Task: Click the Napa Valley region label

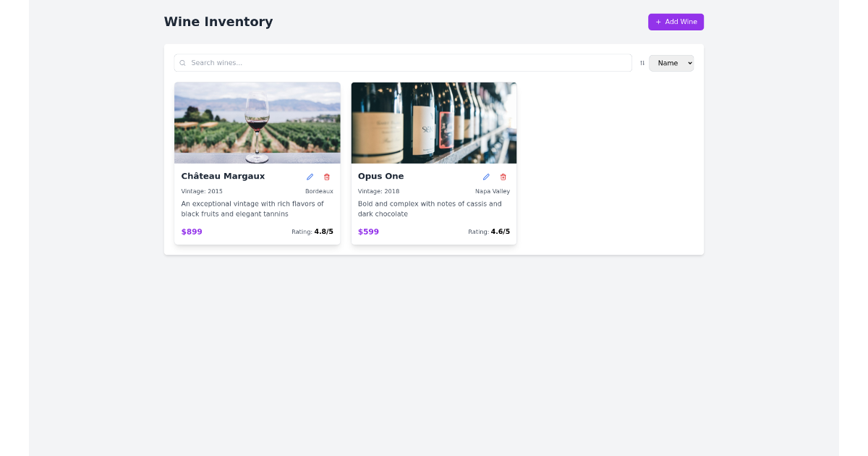Action: [x=493, y=191]
